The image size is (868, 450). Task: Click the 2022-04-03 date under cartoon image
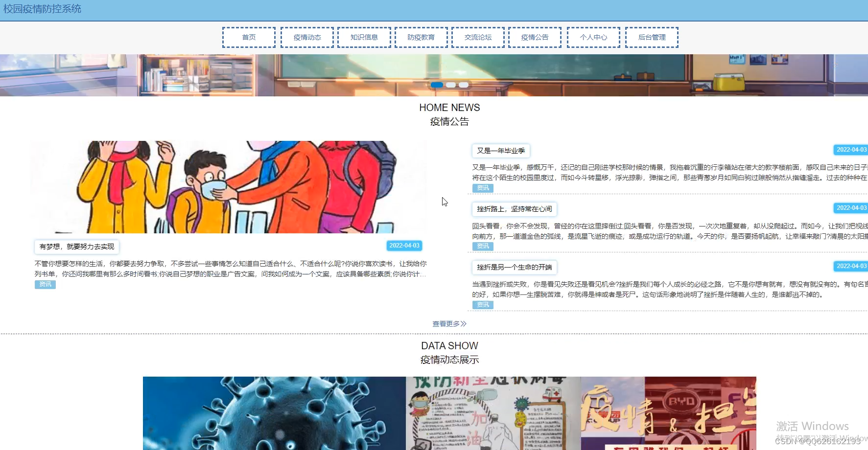coord(404,246)
